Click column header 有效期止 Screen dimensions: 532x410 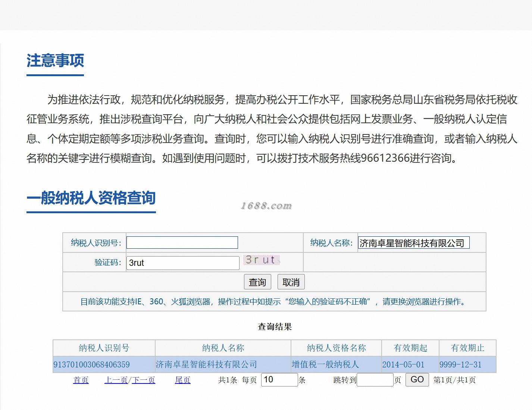click(467, 348)
